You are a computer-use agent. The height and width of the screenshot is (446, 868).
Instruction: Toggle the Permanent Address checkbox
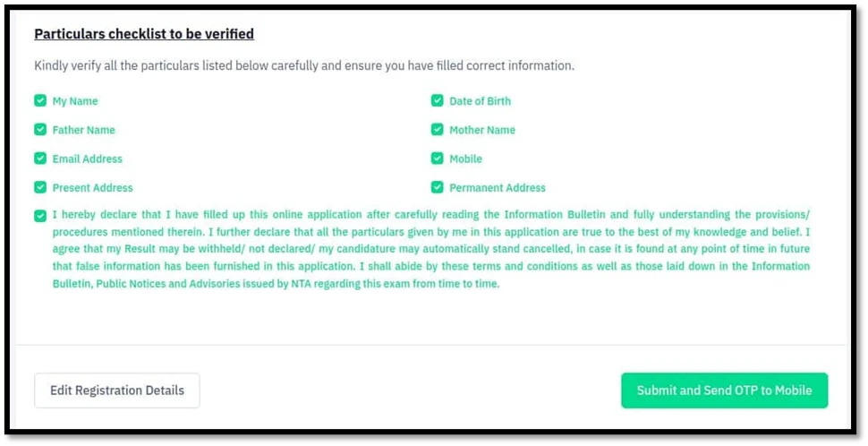[x=438, y=187]
